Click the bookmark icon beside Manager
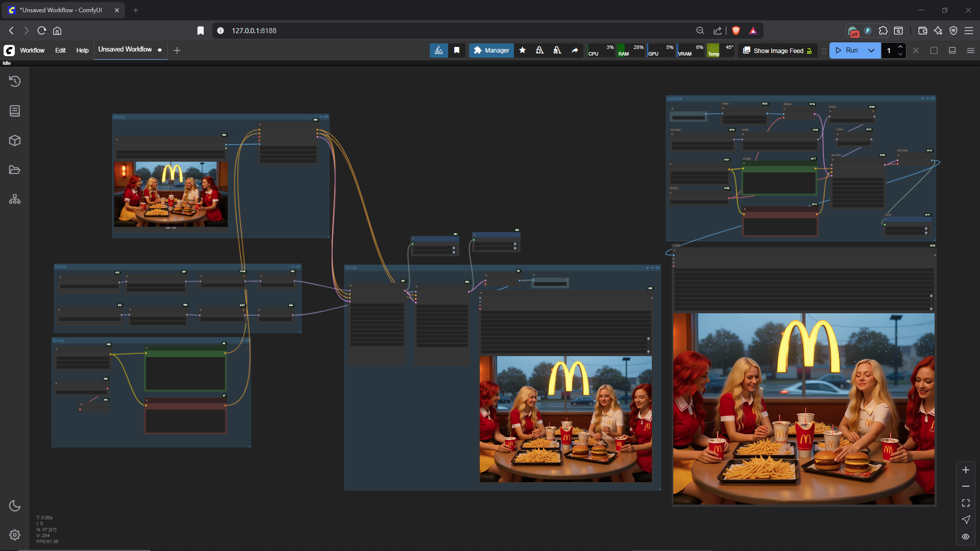 pos(457,50)
